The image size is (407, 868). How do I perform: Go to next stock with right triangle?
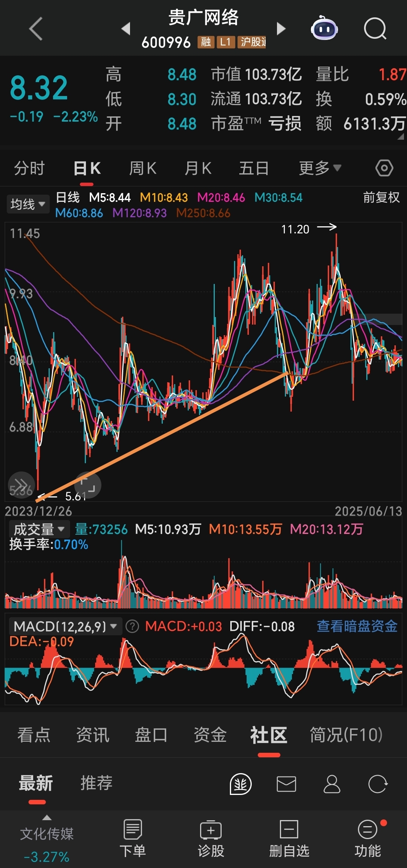click(x=281, y=29)
